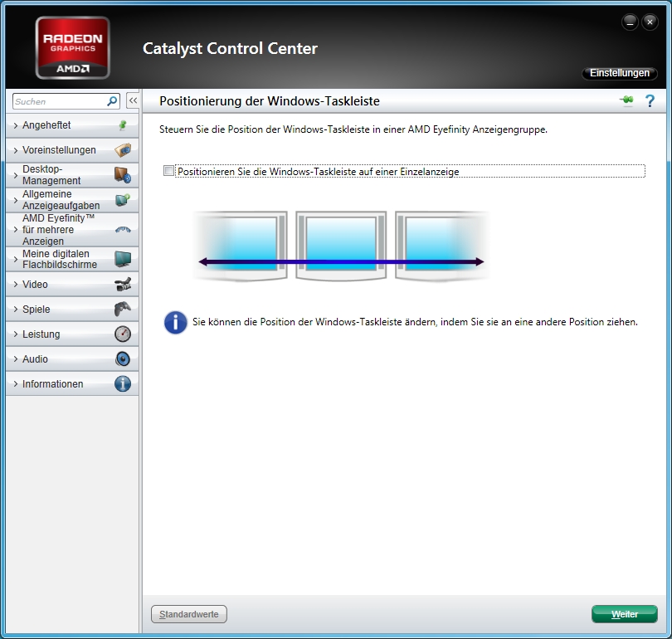Click the Audio speaker icon
This screenshot has height=639, width=672.
123,359
